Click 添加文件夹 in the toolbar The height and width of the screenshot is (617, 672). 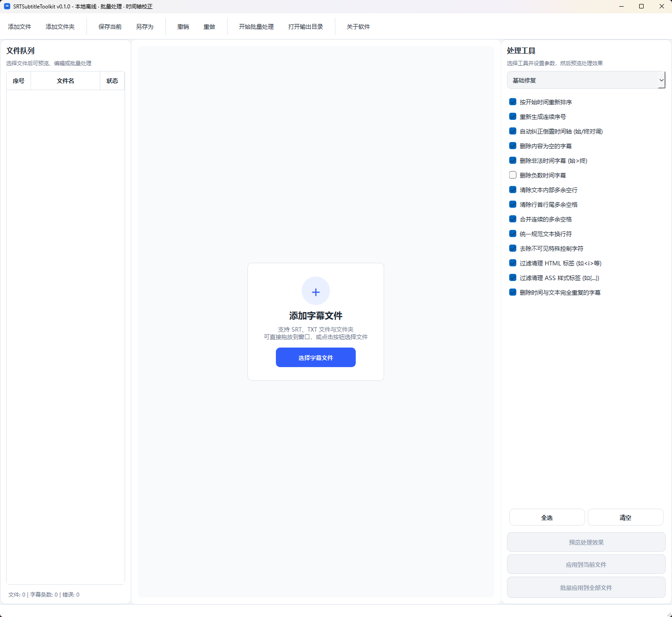coord(60,27)
